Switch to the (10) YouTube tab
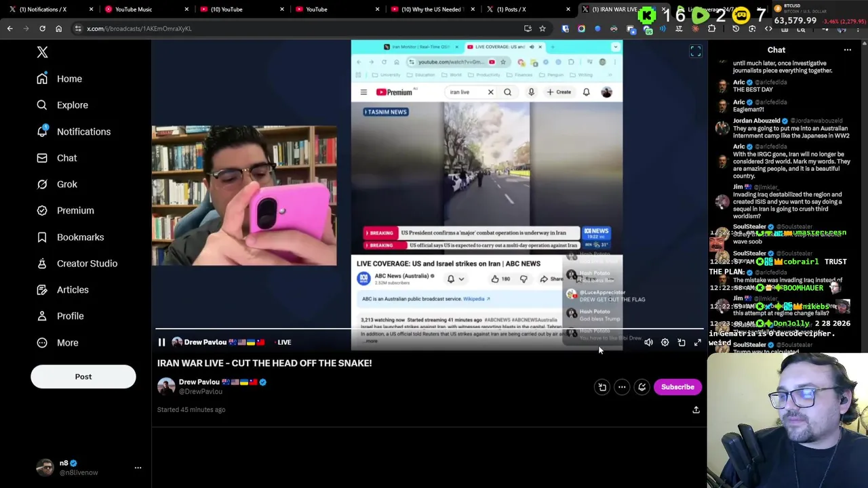This screenshot has height=488, width=868. [x=241, y=9]
